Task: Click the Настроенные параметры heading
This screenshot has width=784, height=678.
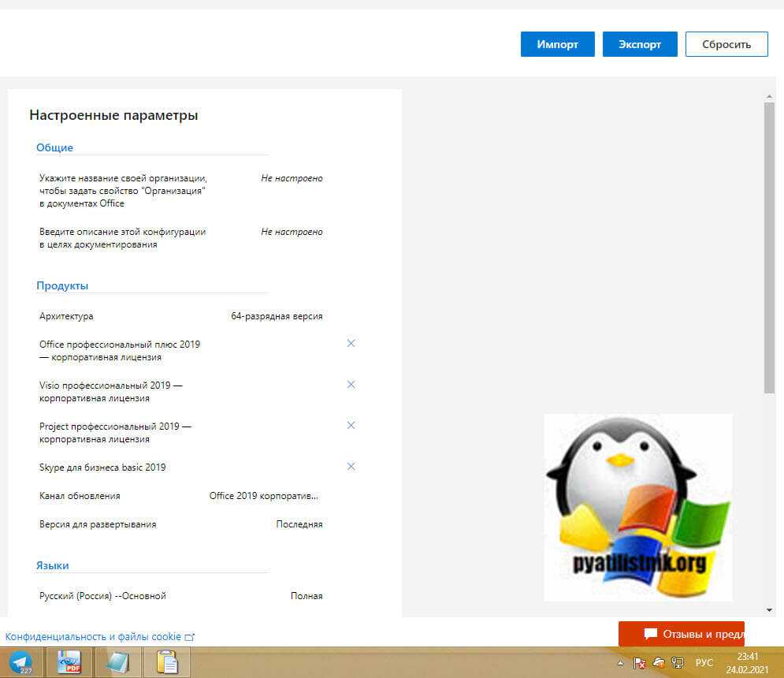Action: pyautogui.click(x=113, y=115)
